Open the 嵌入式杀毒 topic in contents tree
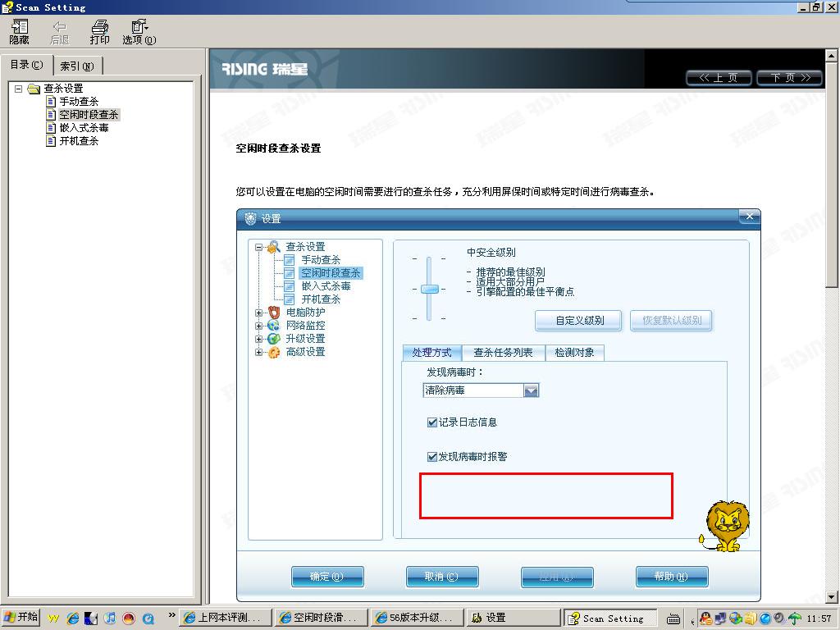Screen dimensions: 840x630 click(x=84, y=127)
